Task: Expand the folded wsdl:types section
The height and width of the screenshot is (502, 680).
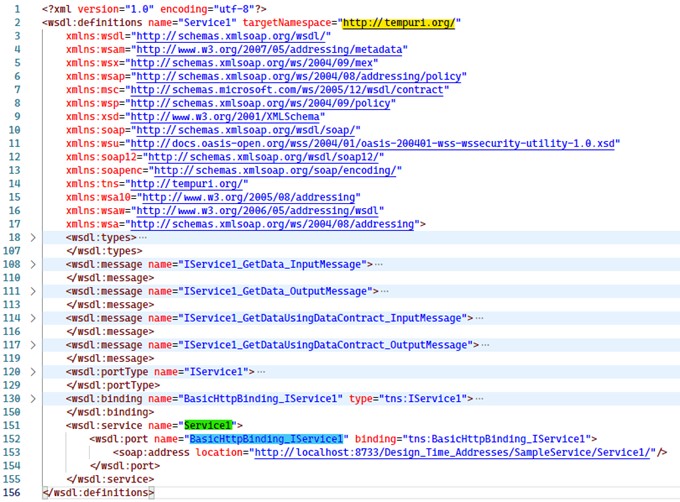Action: tap(32, 238)
